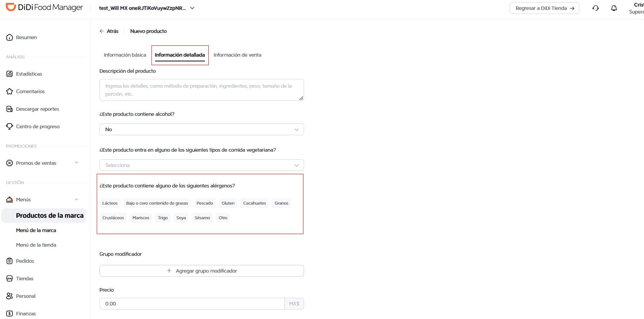
Task: Go to Comentarios star icon
Action: point(10,91)
